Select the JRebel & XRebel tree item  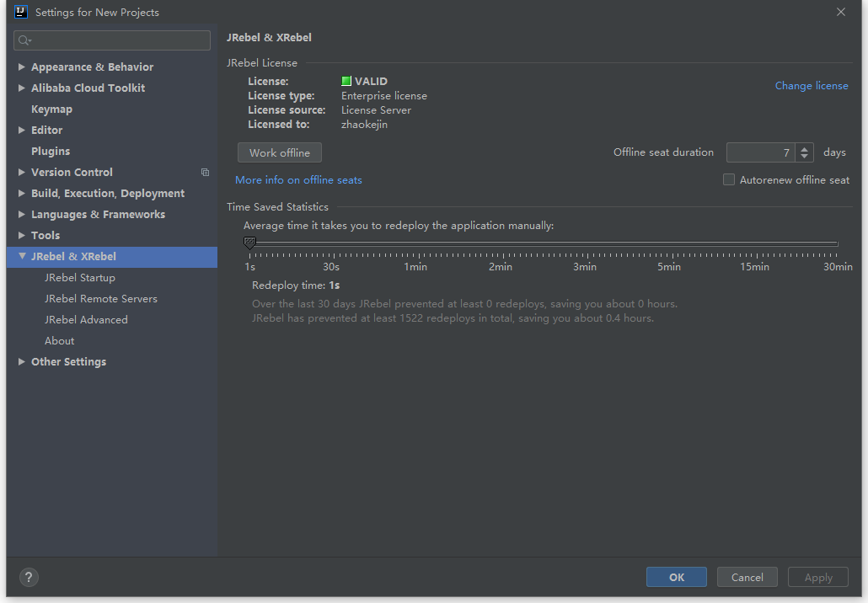click(x=112, y=257)
